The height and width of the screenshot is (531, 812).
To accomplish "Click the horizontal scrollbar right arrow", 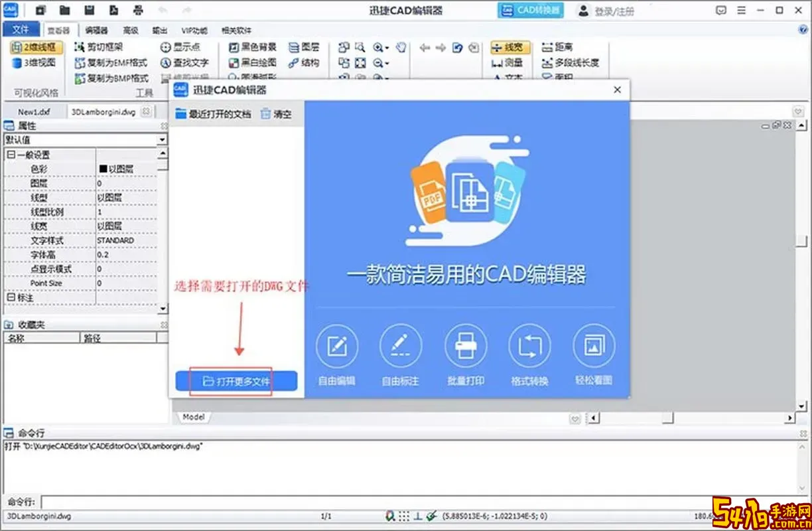I will coord(789,418).
